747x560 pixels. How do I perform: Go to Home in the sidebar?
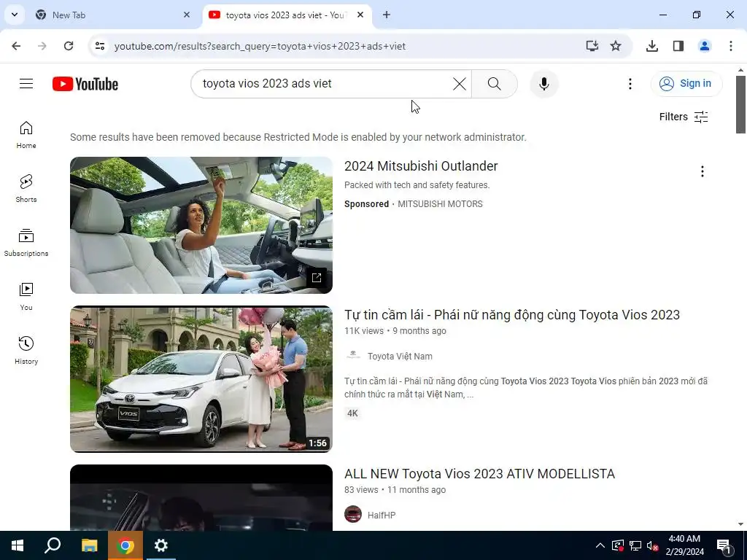26,135
